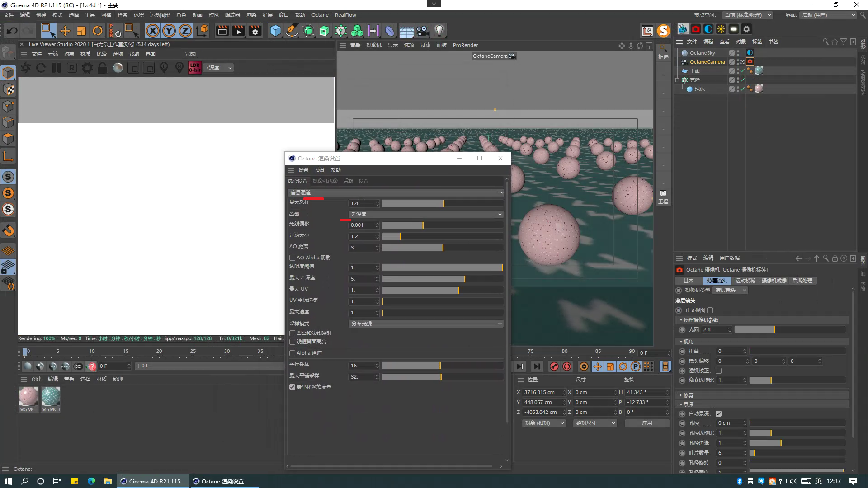Screen dimensions: 868x488
Task: Click the 工程 button beside viewport
Action: pyautogui.click(x=663, y=197)
